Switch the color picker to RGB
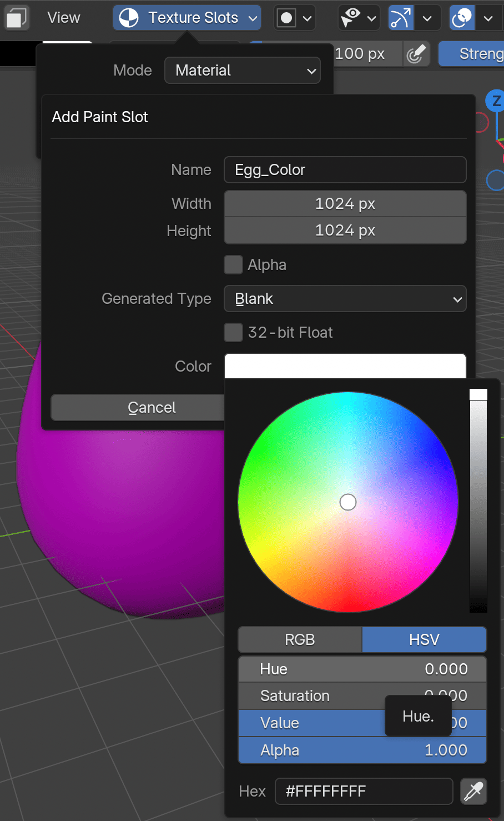 coord(300,640)
